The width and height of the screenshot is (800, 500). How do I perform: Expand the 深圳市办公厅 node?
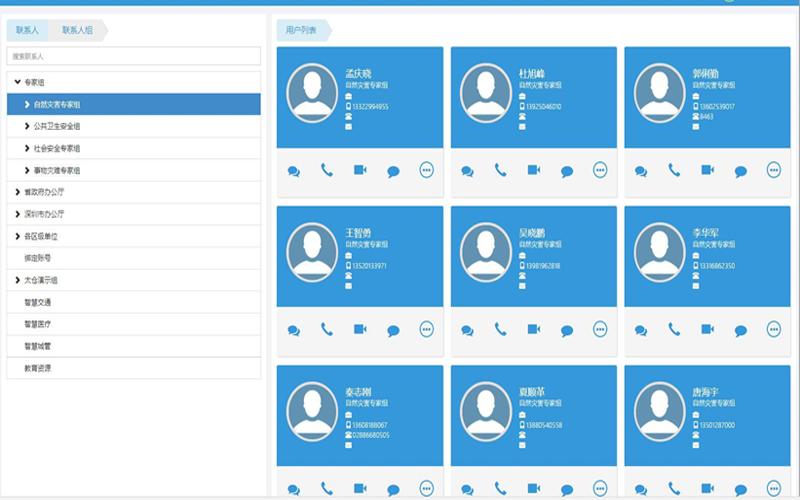click(17, 214)
